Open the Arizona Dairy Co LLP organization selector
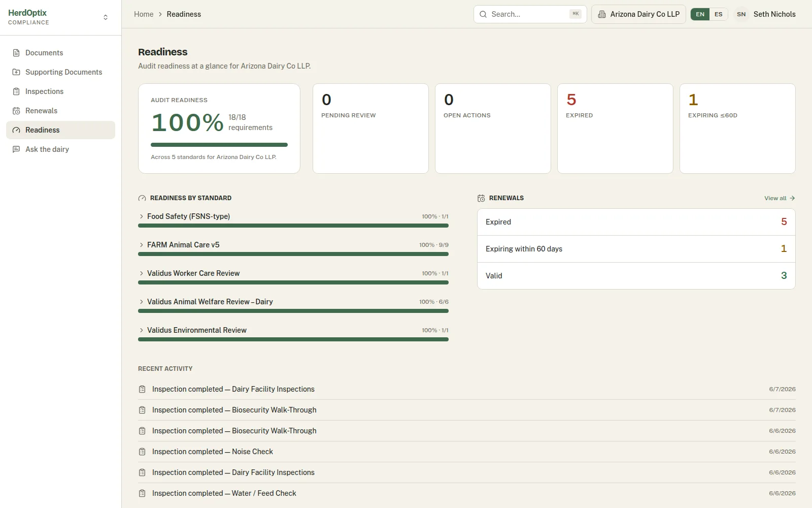 click(x=638, y=14)
